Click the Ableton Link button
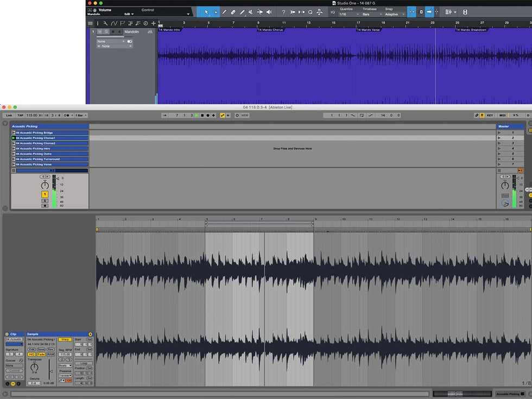532x399 pixels. 8,115
